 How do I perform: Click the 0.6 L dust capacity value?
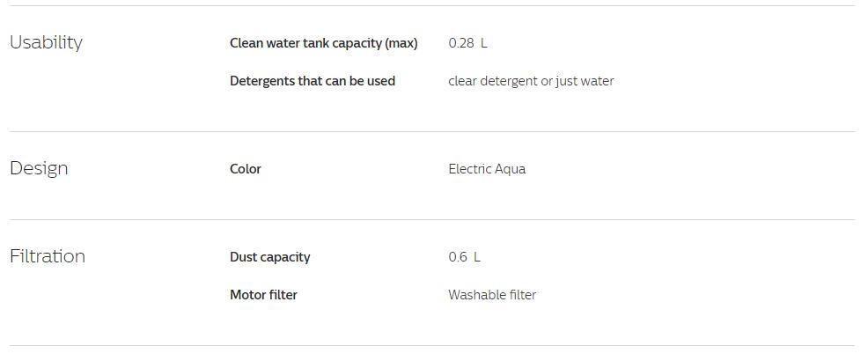(x=465, y=257)
